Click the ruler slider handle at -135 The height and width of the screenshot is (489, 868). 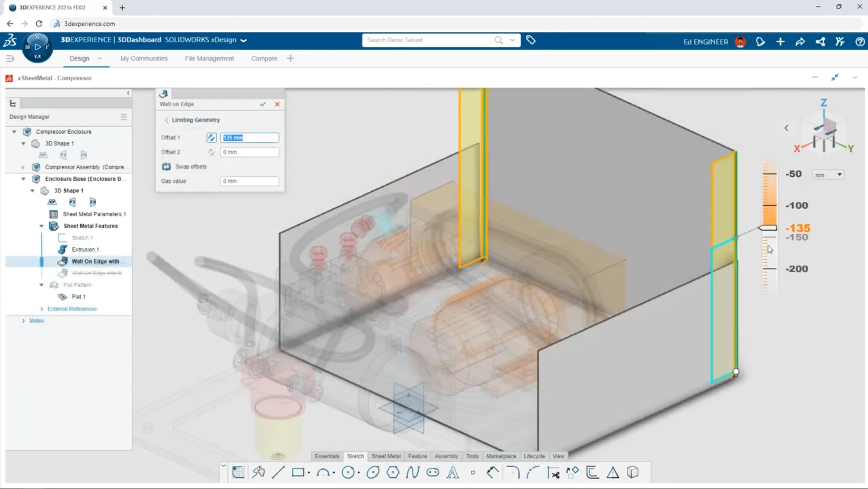point(768,228)
